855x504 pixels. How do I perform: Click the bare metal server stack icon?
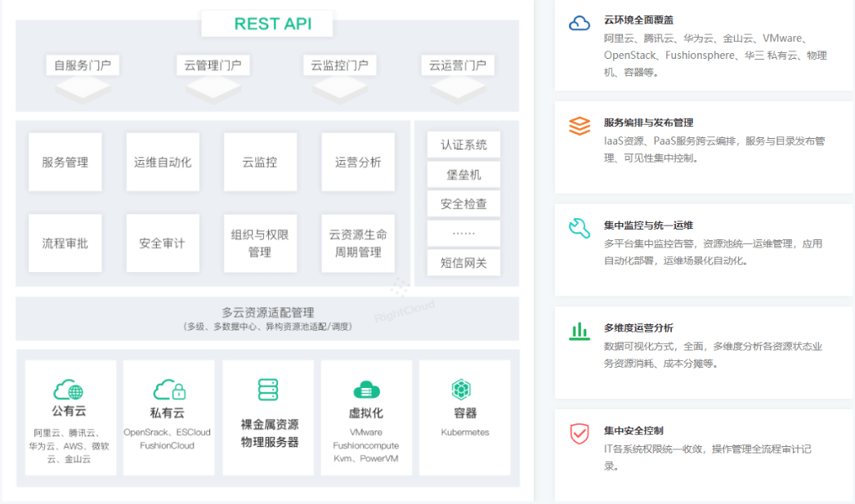tap(268, 390)
